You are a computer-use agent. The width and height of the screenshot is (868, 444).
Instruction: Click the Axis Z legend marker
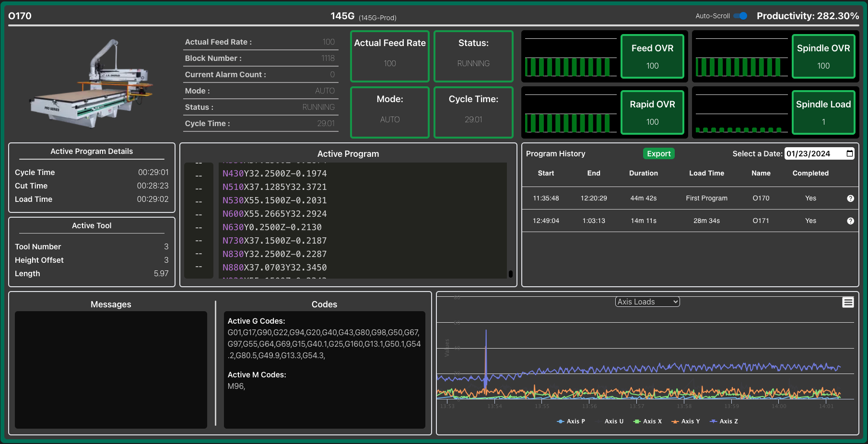tap(714, 421)
